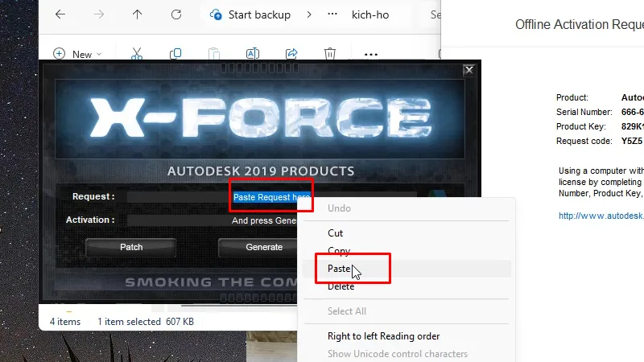Choose Paste from the context menu
This screenshot has width=644, height=362.
tap(339, 269)
